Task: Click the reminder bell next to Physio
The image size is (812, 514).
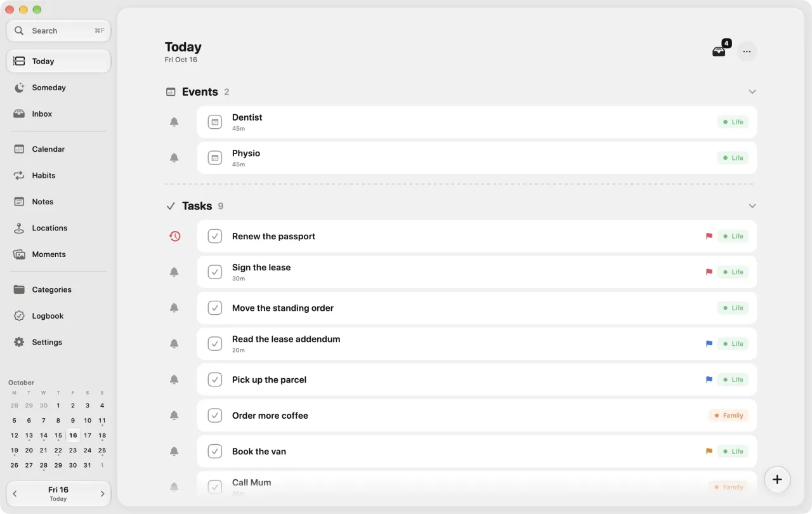Action: 174,158
